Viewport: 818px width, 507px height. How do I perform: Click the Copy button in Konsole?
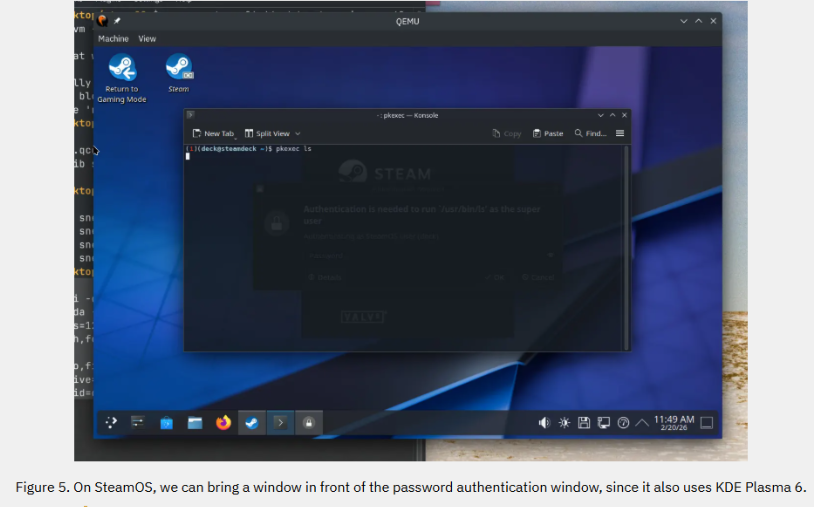coord(507,134)
